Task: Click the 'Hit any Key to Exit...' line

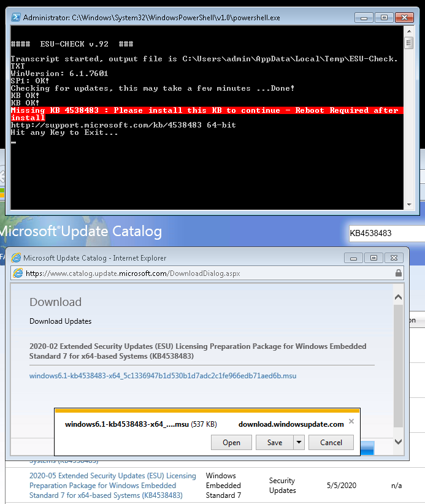Action: click(64, 132)
